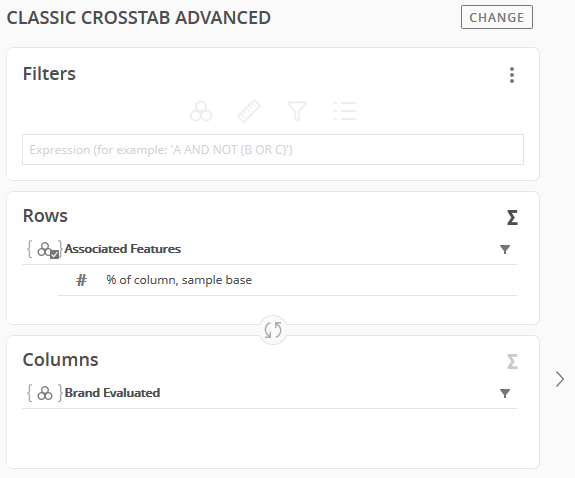Expand side panel with right chevron
575x478 pixels.
[560, 379]
